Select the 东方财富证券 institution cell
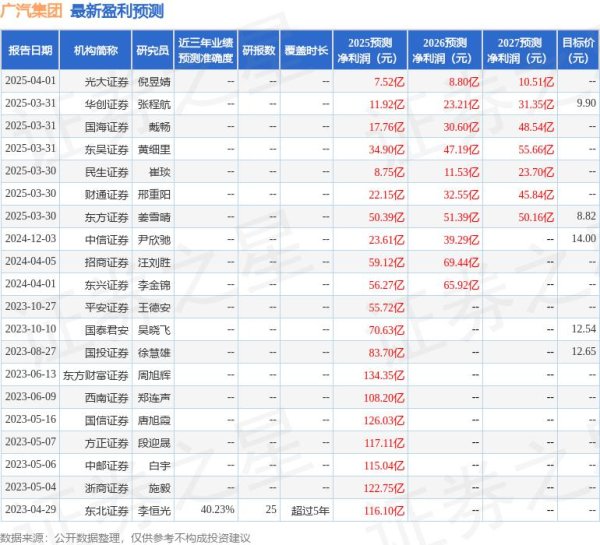This screenshot has height=545, width=600. coord(96,375)
